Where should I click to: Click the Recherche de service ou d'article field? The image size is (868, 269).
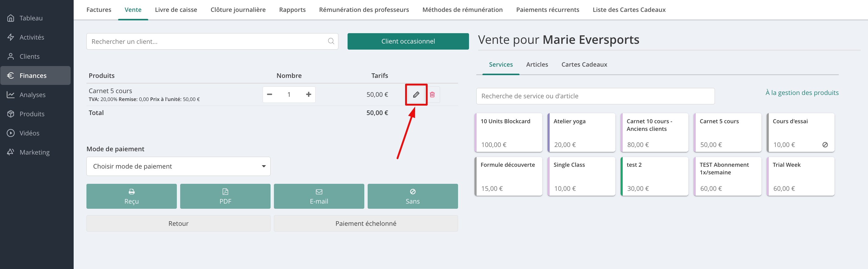595,96
